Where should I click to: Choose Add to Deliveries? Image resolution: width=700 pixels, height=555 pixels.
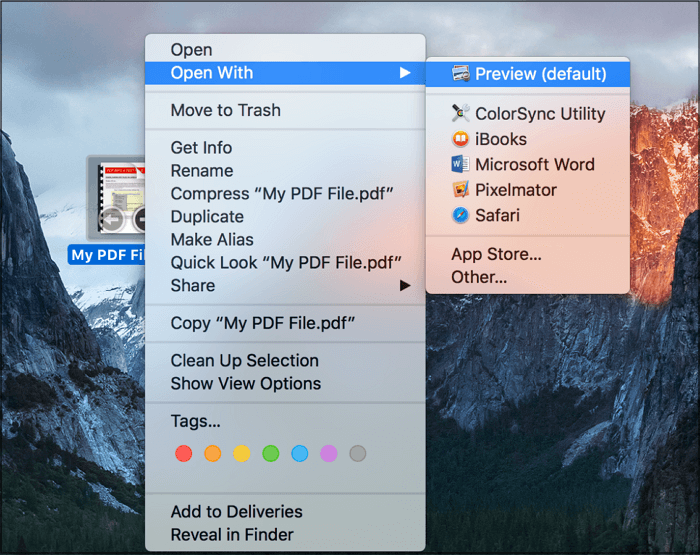tap(285, 512)
